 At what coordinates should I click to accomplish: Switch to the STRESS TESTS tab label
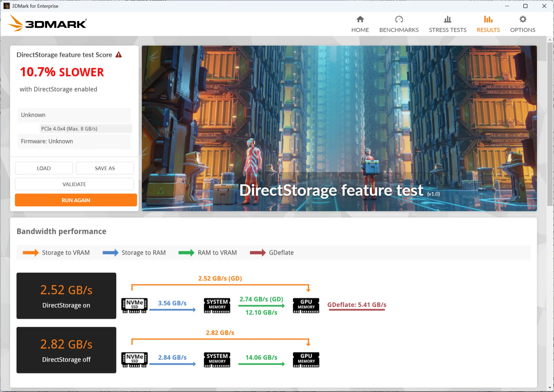pyautogui.click(x=448, y=30)
